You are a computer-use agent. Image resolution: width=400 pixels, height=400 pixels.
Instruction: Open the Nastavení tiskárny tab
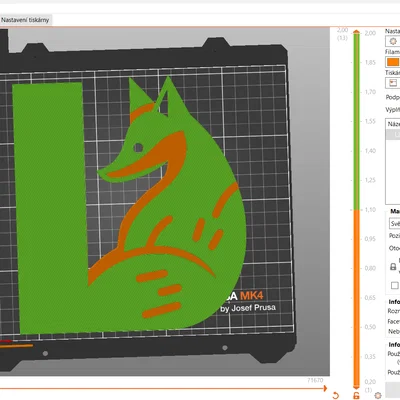[x=25, y=20]
